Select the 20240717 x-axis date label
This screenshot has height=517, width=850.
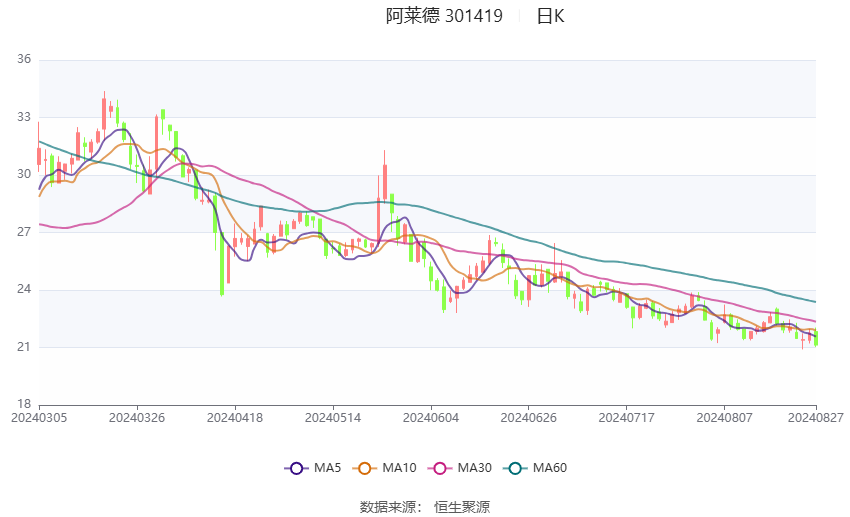[x=627, y=418]
